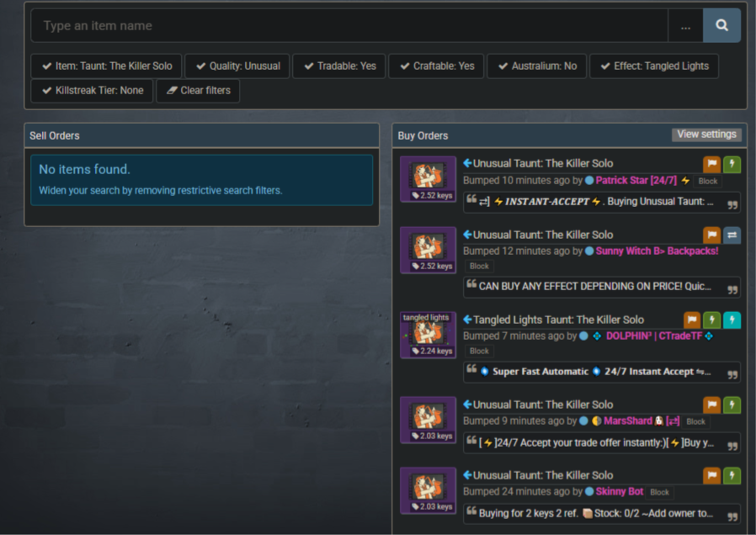Click the Sell Orders panel header
Screen dimensions: 756x535
[x=201, y=135]
